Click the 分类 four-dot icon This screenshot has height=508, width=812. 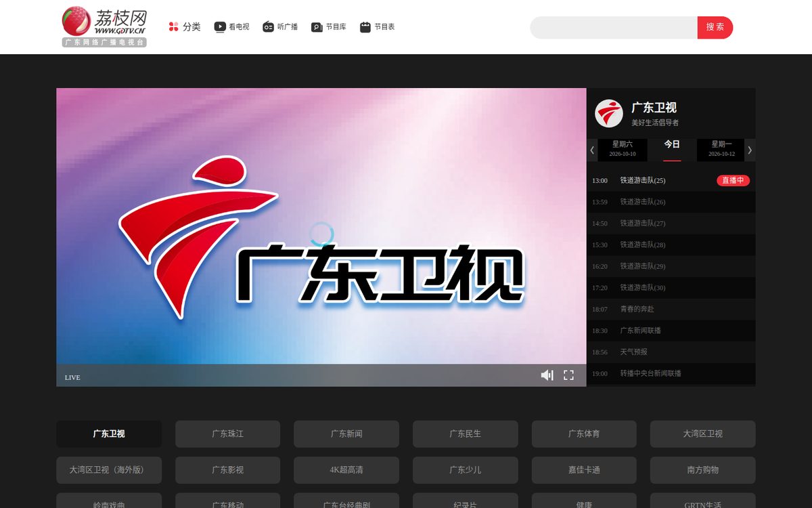point(173,27)
